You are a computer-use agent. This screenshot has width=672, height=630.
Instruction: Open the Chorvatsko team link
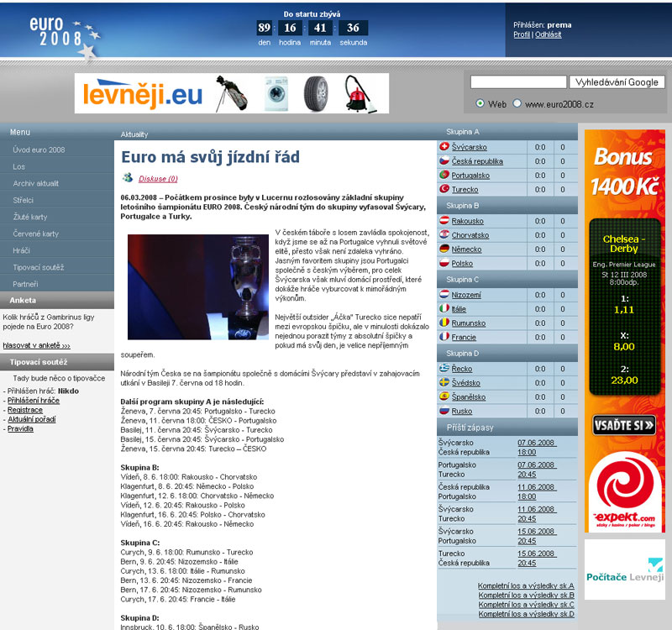tap(470, 235)
